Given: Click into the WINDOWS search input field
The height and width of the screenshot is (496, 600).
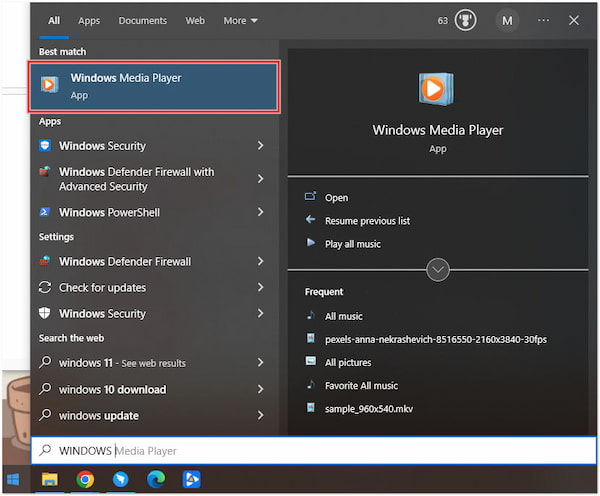Looking at the screenshot, I should tap(313, 450).
